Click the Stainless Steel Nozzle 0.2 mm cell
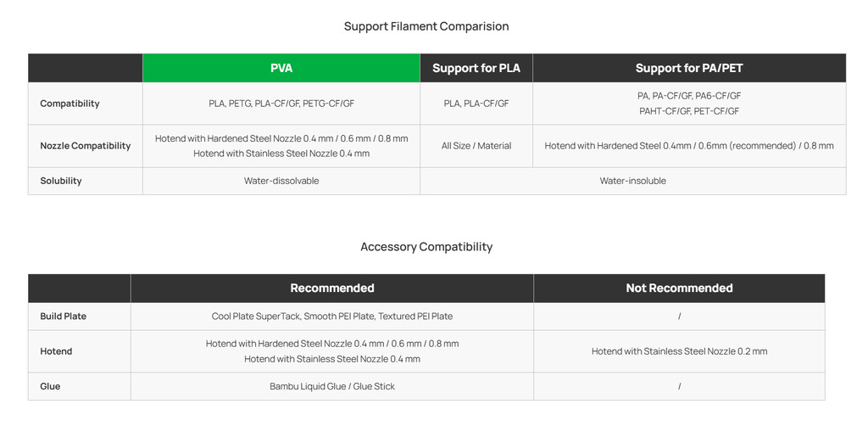This screenshot has height=426, width=868. click(x=678, y=351)
